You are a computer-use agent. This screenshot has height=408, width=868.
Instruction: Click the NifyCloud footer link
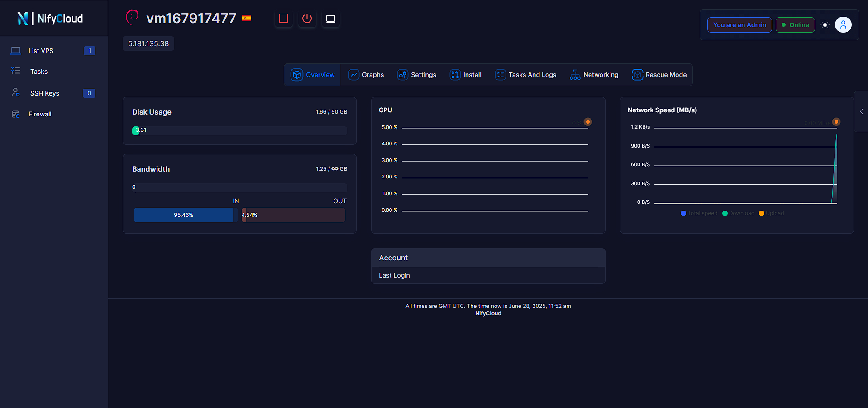click(x=488, y=313)
